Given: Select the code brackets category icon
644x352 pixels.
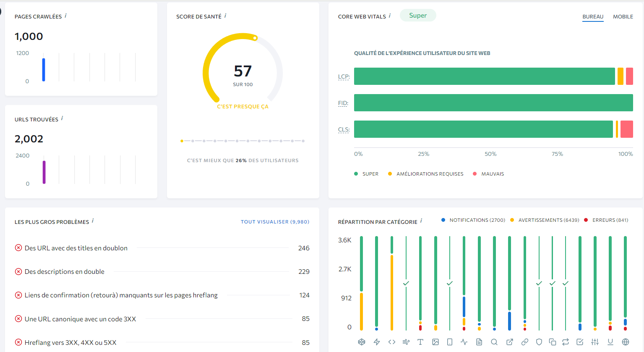Looking at the screenshot, I should [392, 342].
